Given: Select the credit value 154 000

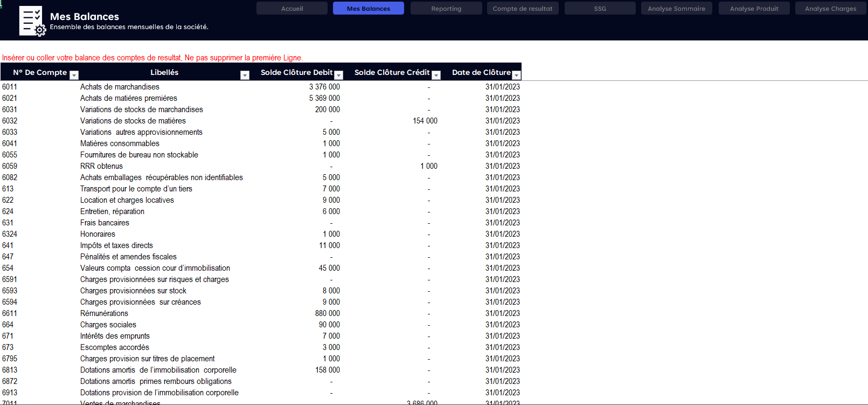Looking at the screenshot, I should [425, 121].
